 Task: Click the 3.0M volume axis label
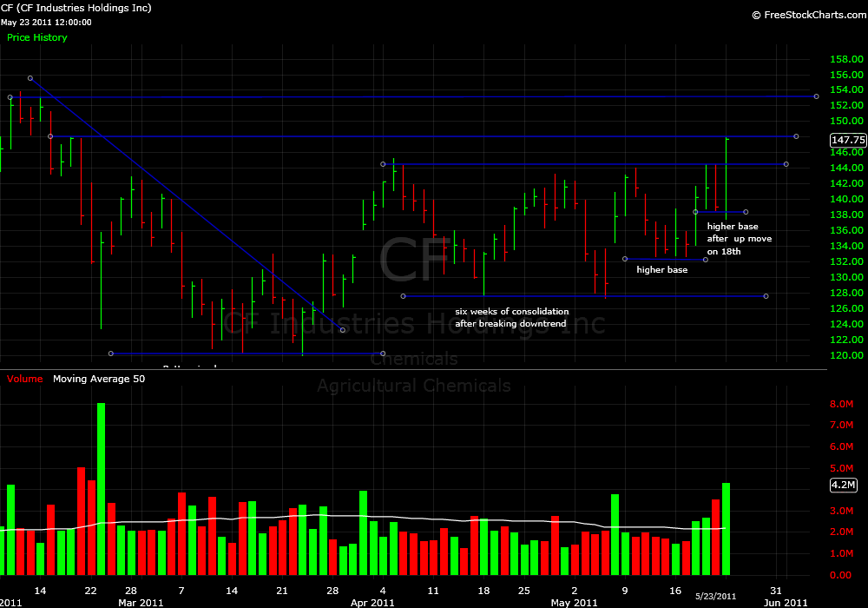(x=841, y=511)
